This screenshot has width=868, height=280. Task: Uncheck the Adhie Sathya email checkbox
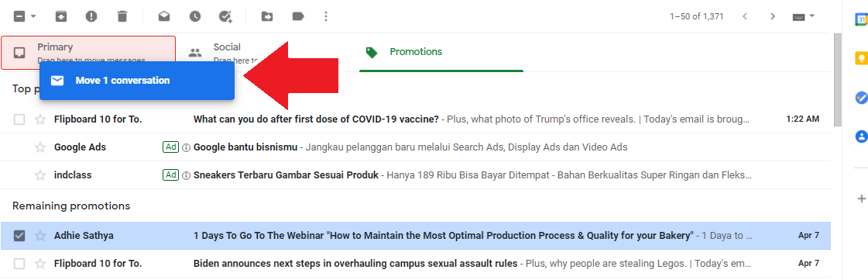[x=19, y=236]
